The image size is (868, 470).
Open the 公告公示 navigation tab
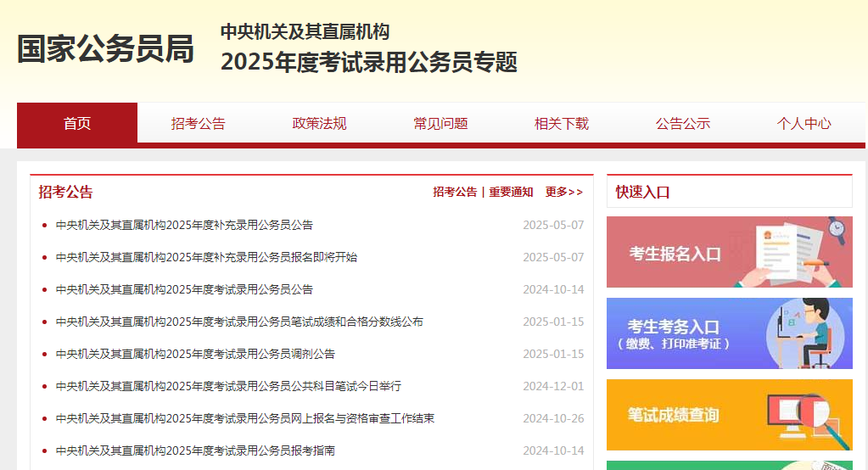pyautogui.click(x=682, y=124)
